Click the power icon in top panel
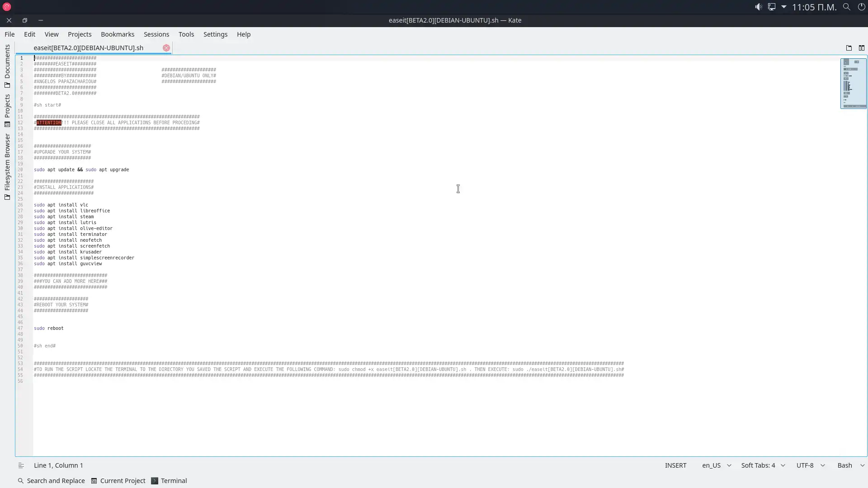 [x=861, y=7]
